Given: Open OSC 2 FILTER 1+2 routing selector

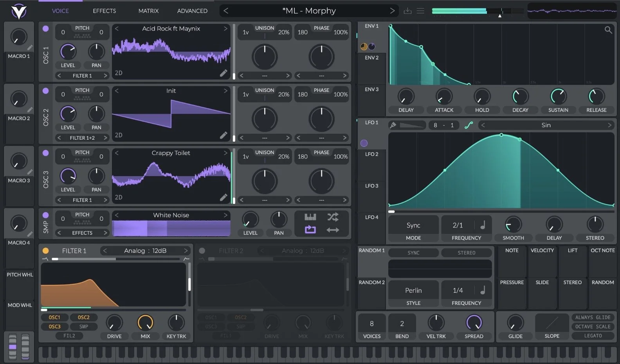Looking at the screenshot, I should pyautogui.click(x=82, y=138).
